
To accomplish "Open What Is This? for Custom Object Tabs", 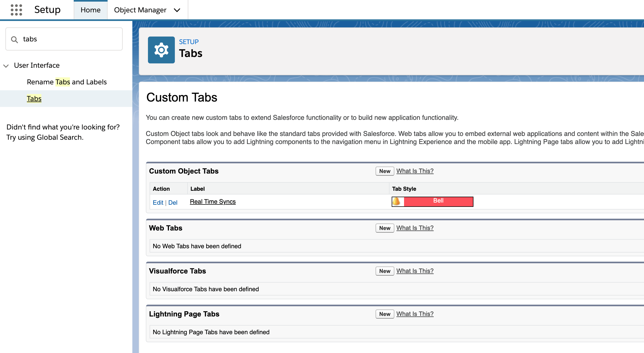I will [x=415, y=171].
